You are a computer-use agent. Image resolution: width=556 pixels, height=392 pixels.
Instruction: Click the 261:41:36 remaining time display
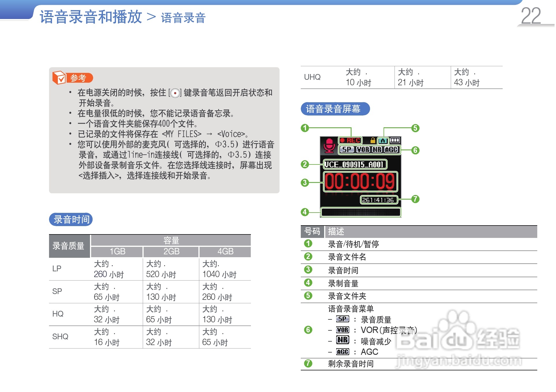pos(378,200)
